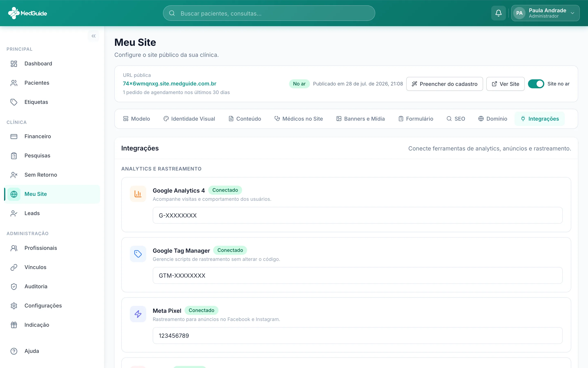The image size is (588, 368).
Task: Click the Auditoria shield icon
Action: coord(14,286)
